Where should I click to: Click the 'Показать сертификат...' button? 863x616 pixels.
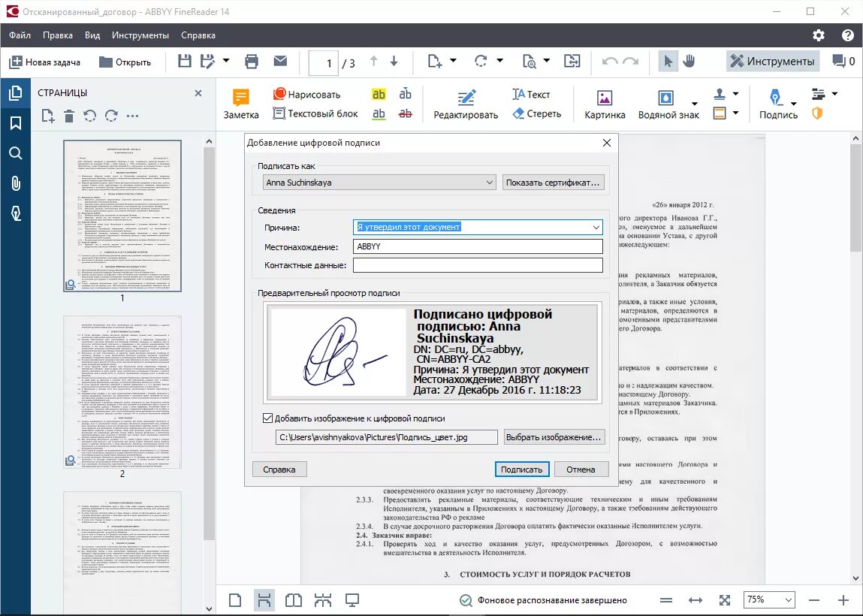coord(553,183)
